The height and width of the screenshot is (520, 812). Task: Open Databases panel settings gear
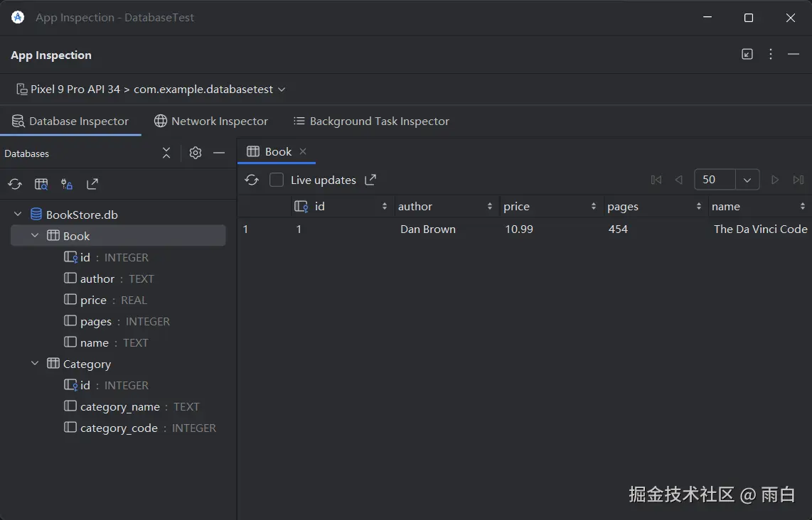(x=196, y=153)
